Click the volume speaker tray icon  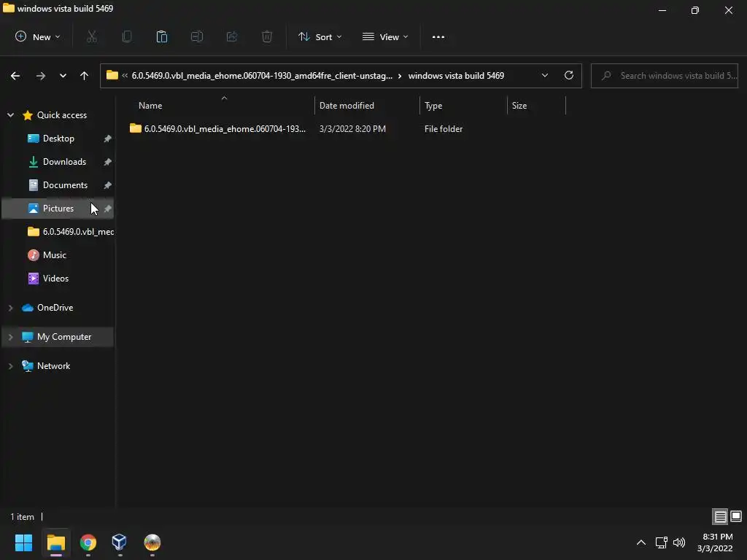coord(679,542)
